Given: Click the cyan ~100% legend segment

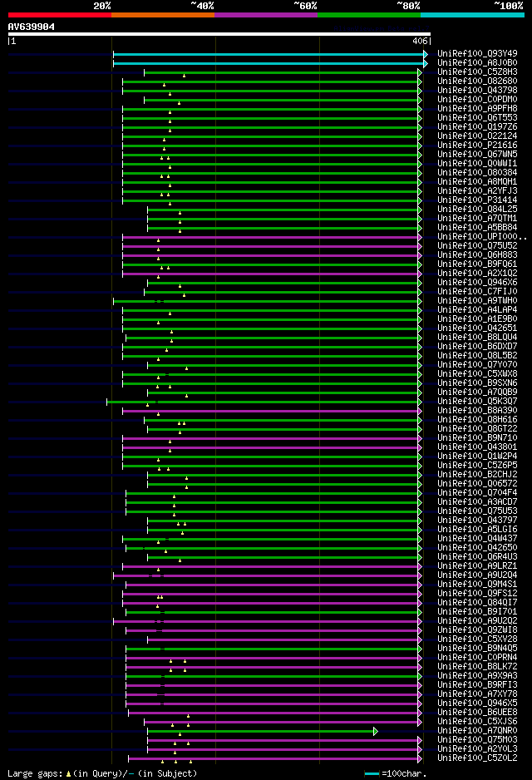Looking at the screenshot, I should (472, 16).
